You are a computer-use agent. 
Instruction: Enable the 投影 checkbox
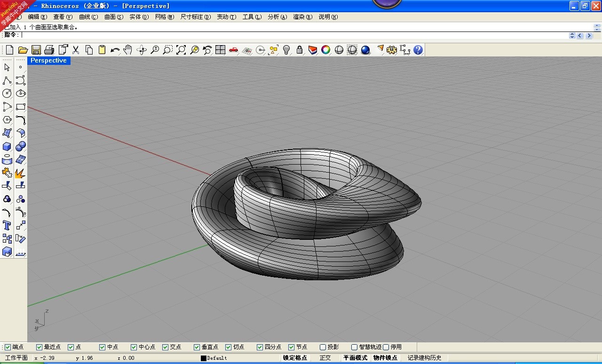pyautogui.click(x=323, y=347)
